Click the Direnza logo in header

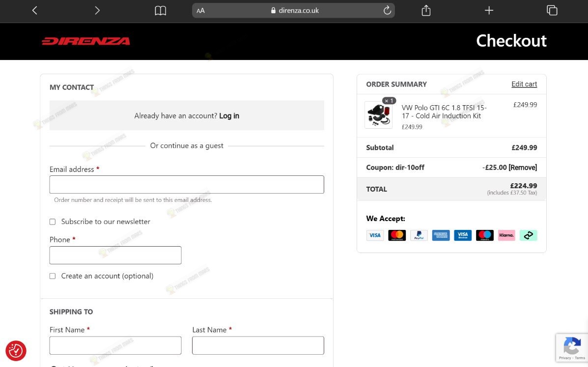click(86, 41)
